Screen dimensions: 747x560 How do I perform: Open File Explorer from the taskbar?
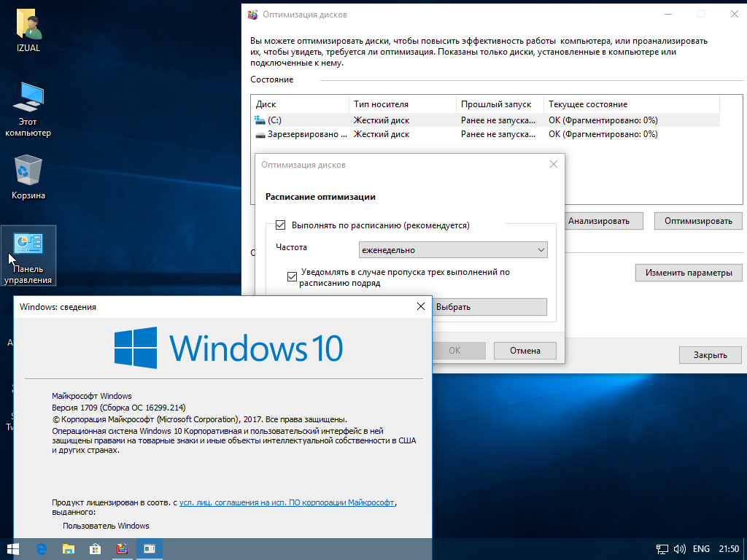69,549
